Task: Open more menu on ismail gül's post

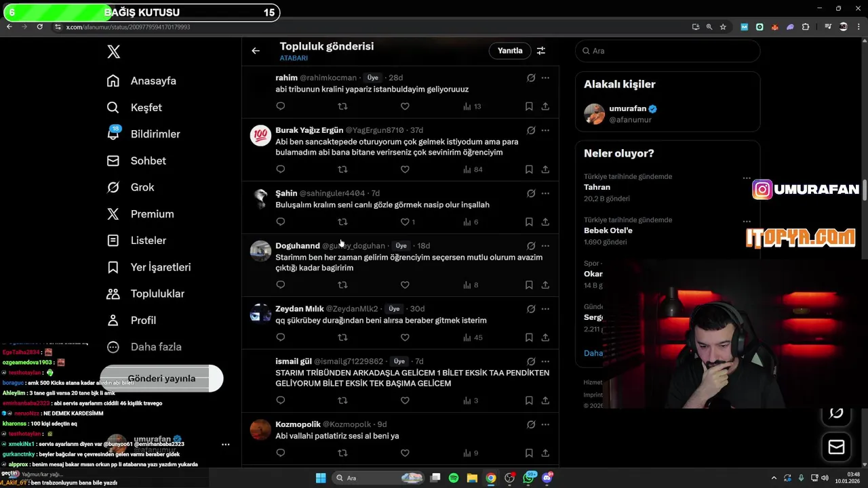Action: click(x=545, y=361)
